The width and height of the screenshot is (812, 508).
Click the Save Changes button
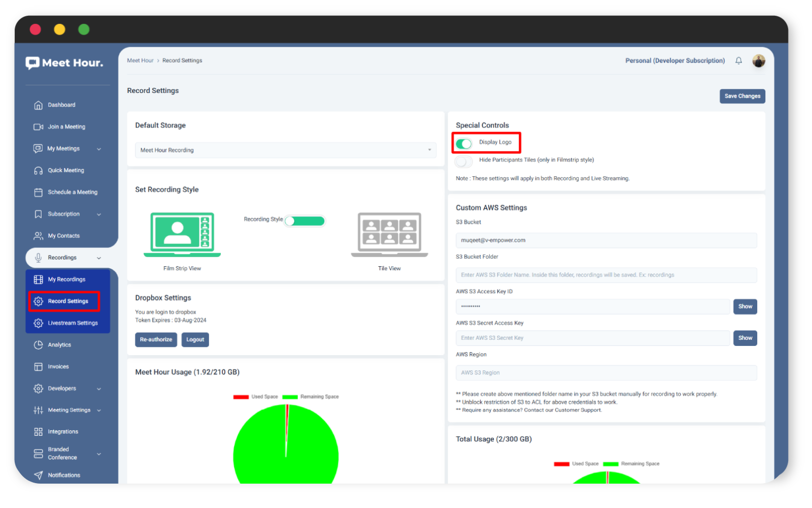(x=742, y=96)
